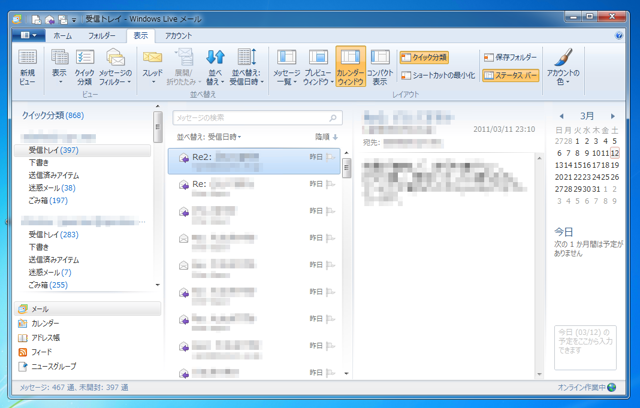The image size is (640, 408).
Task: Open the アカウントの色 account color picker
Action: tap(563, 67)
